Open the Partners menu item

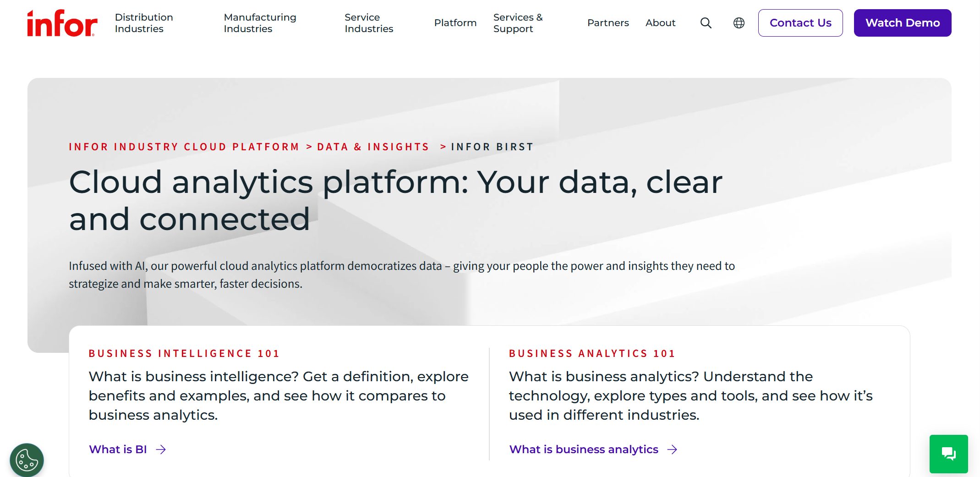point(608,23)
